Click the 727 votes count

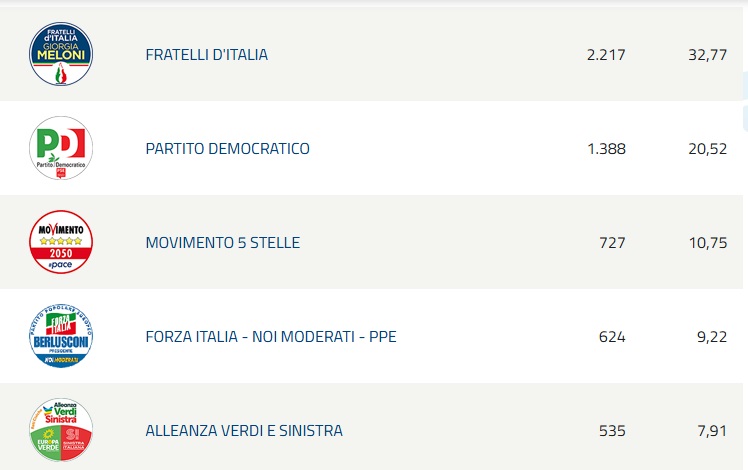pyautogui.click(x=611, y=243)
